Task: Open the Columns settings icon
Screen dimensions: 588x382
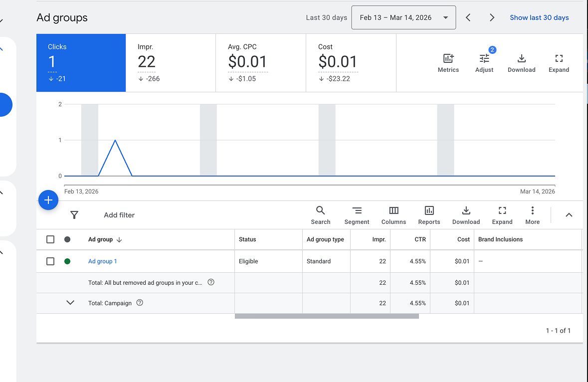Action: click(x=393, y=211)
